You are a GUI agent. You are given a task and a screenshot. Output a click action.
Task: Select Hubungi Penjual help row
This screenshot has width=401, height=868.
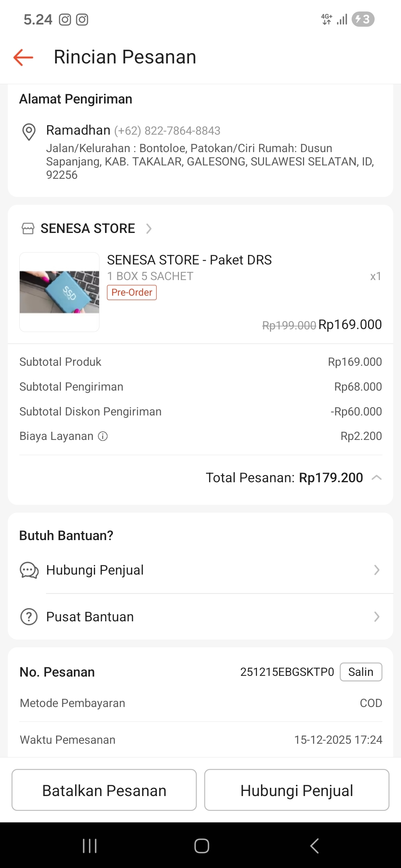[x=200, y=570]
